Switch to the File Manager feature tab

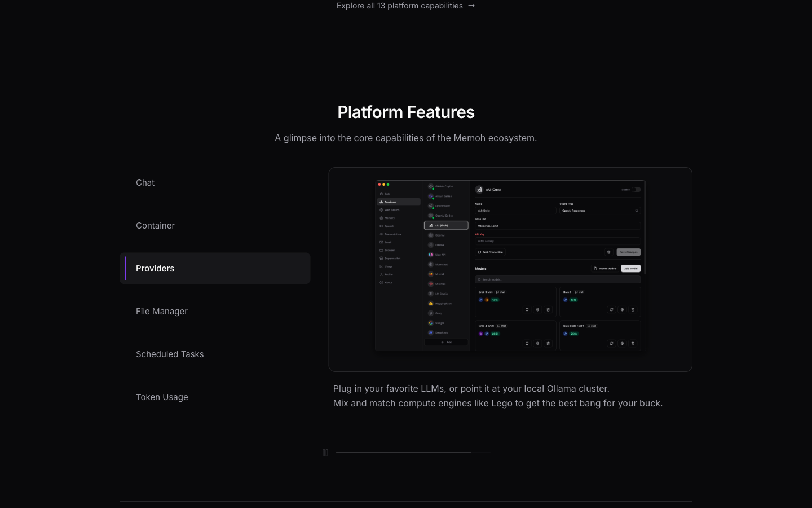(215, 311)
